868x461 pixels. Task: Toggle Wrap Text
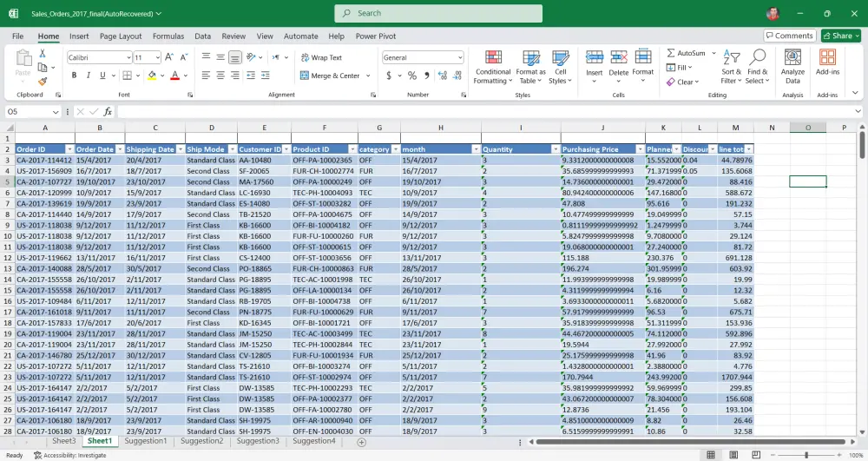click(x=322, y=57)
